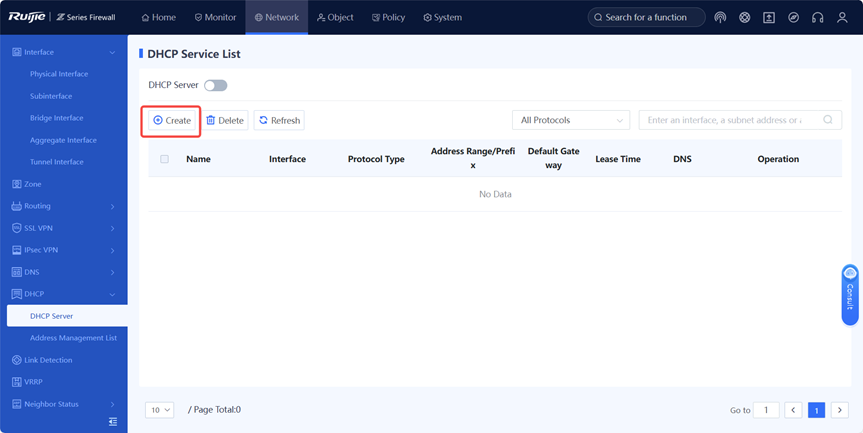Click the compass navigation icon

793,18
